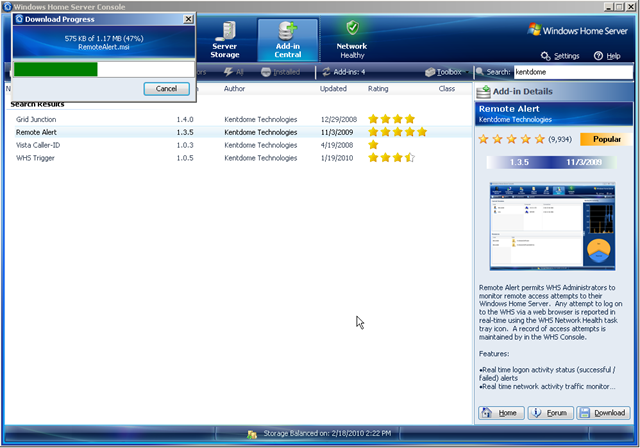
Task: Show All add-ins filter
Action: (x=233, y=72)
